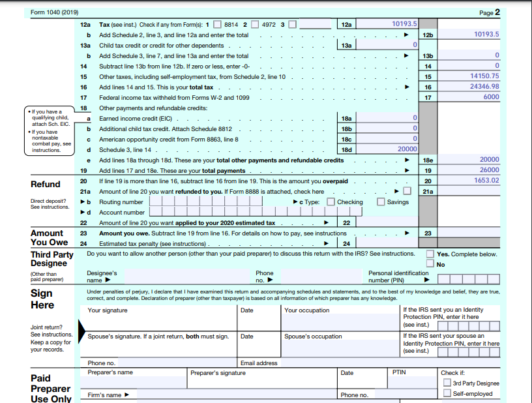Click the line 18a earned income credit field
Screen dimensions: 532x403
click(x=387, y=118)
